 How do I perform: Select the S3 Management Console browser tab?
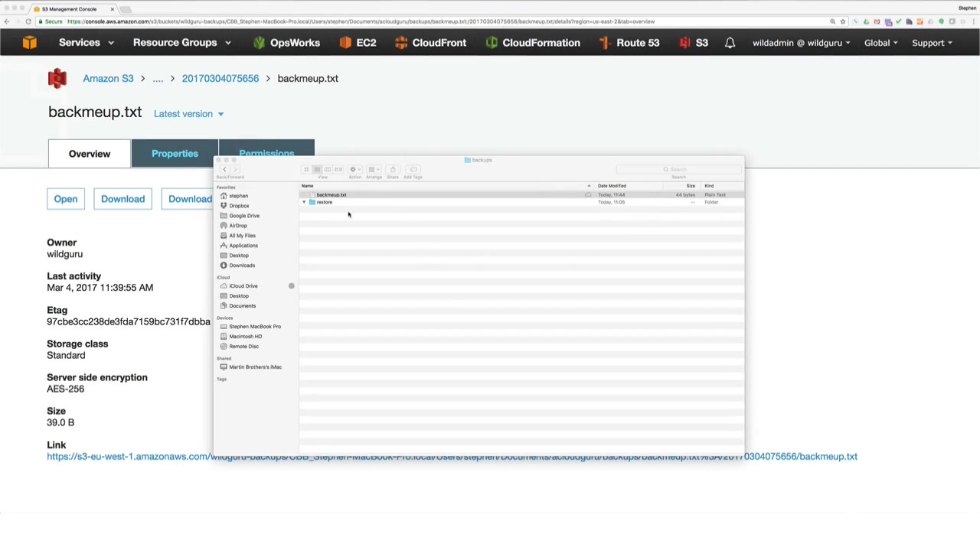coord(73,9)
